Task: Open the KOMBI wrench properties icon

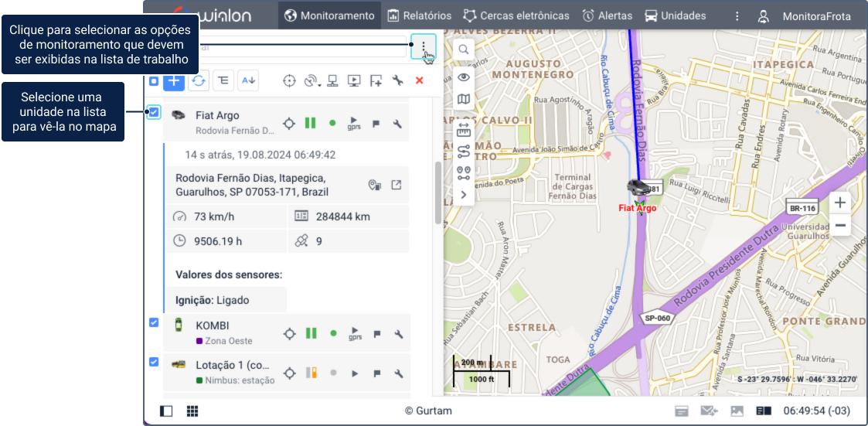Action: click(x=397, y=333)
